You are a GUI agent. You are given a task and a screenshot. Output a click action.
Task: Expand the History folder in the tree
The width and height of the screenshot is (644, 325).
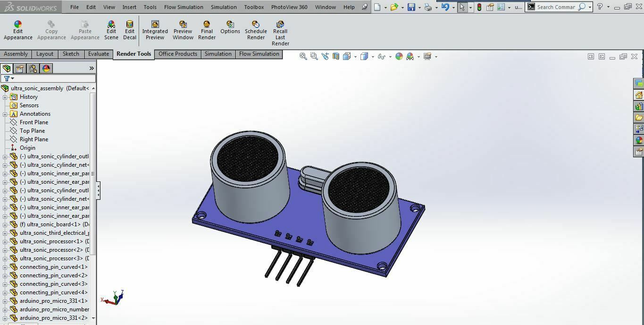pos(5,96)
